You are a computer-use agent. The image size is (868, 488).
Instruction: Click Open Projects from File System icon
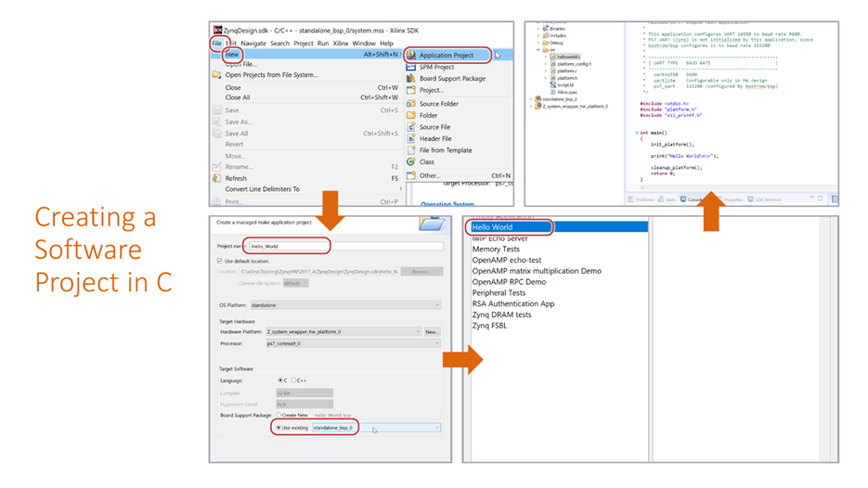pyautogui.click(x=216, y=75)
